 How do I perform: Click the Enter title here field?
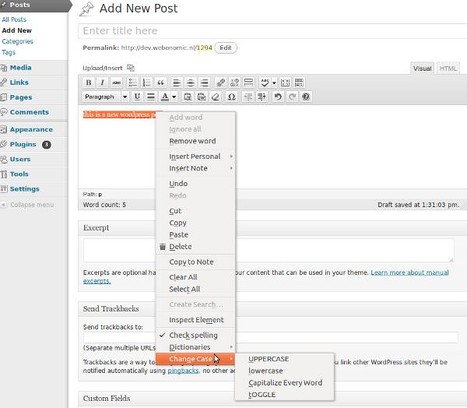pos(273,31)
